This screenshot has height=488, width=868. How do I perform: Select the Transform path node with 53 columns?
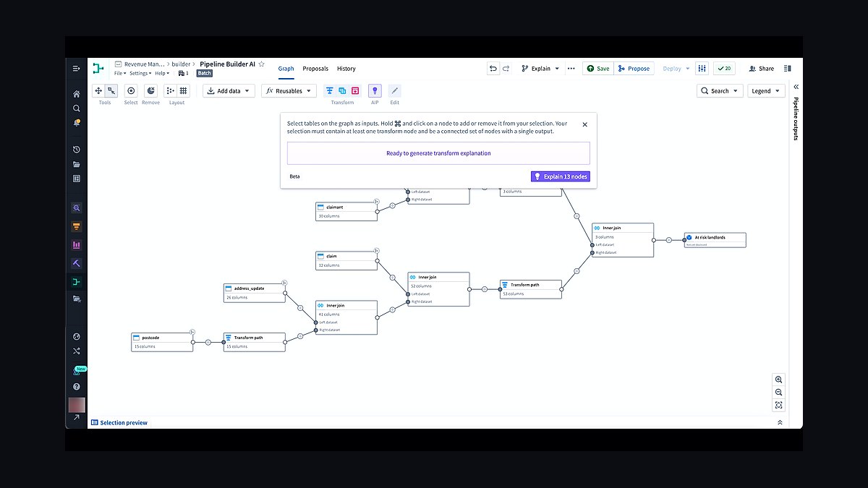point(531,289)
